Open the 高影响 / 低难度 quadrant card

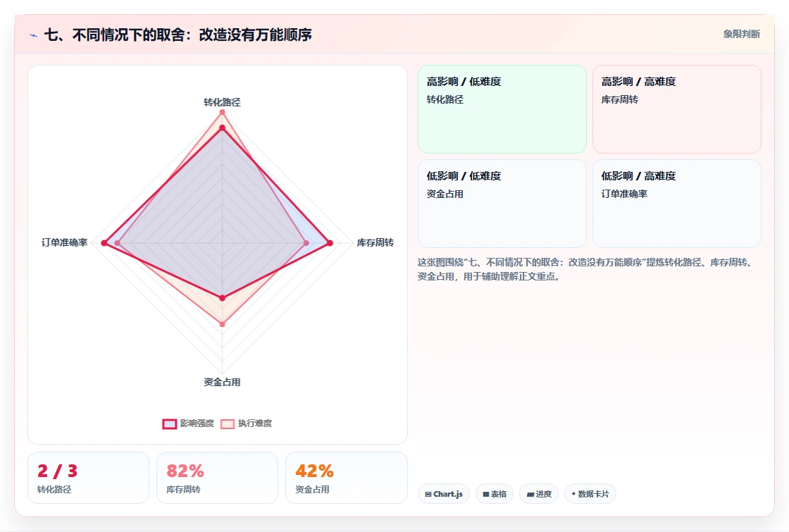coord(502,109)
